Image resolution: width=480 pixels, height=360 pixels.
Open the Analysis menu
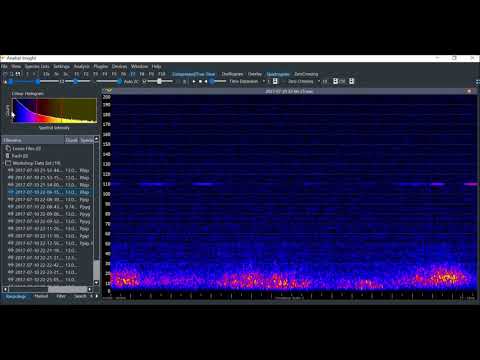point(82,66)
